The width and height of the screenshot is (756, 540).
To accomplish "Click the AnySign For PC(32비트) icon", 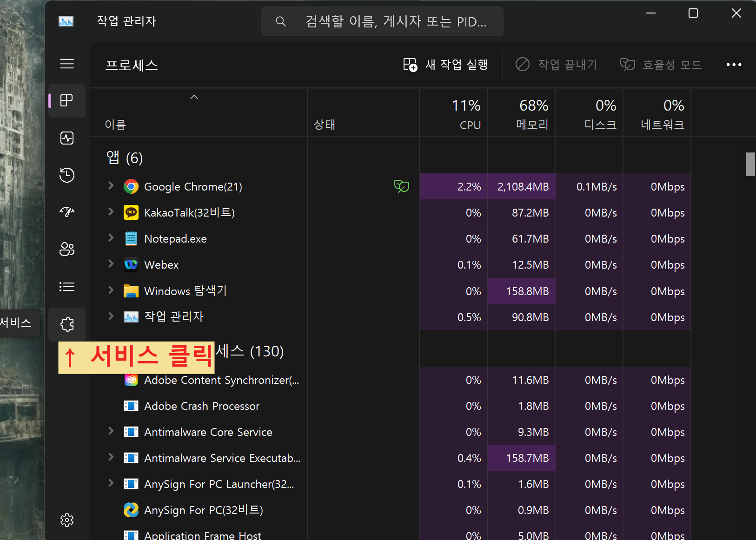I will (x=131, y=510).
